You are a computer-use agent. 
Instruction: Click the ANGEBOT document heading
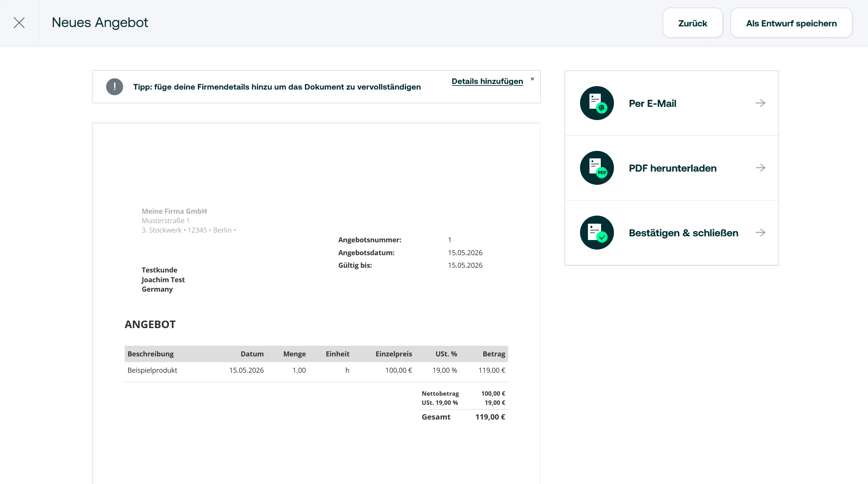coord(150,324)
